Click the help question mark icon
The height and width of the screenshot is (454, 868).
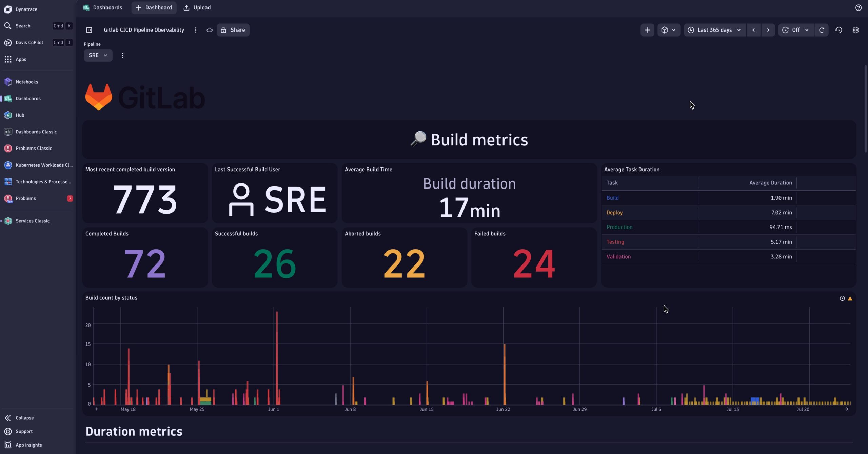tap(858, 7)
